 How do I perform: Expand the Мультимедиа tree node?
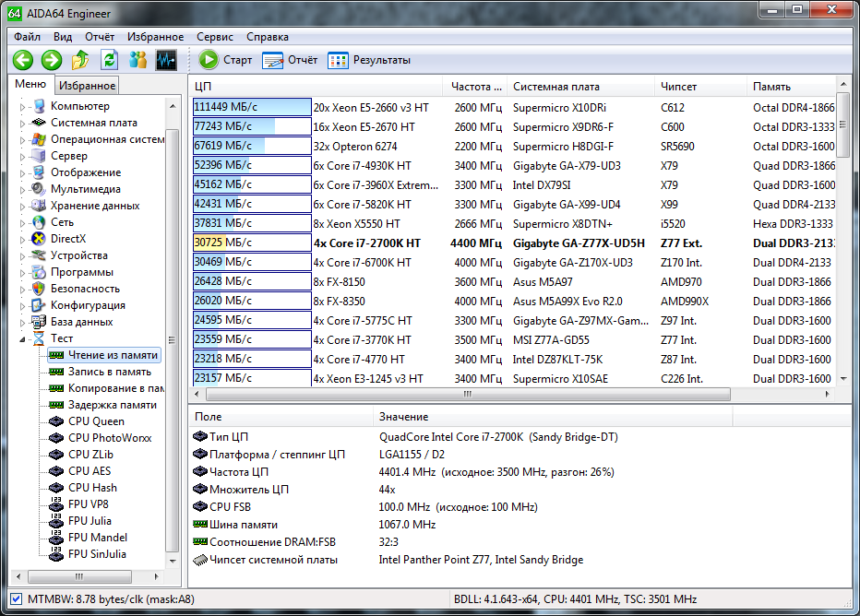22,190
